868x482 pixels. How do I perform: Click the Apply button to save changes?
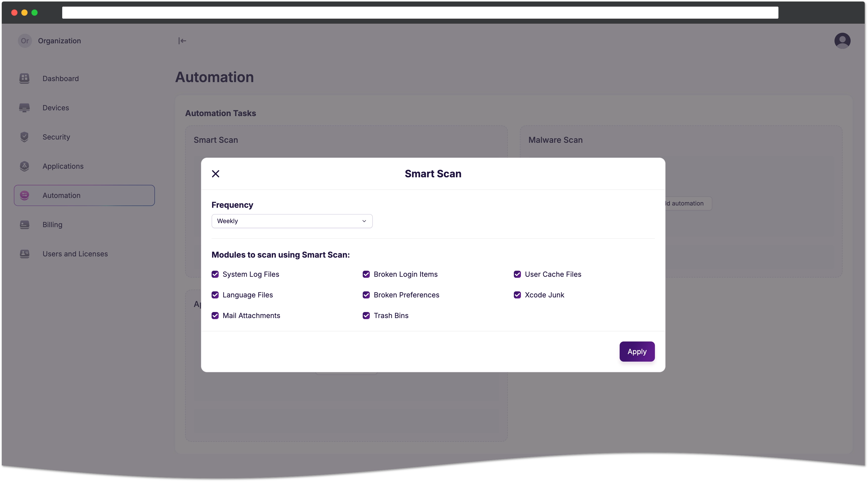tap(637, 351)
